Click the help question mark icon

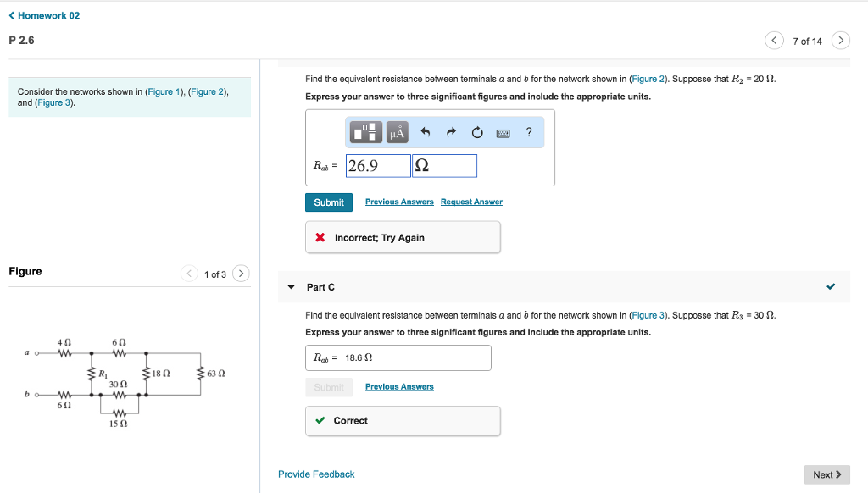click(x=529, y=132)
